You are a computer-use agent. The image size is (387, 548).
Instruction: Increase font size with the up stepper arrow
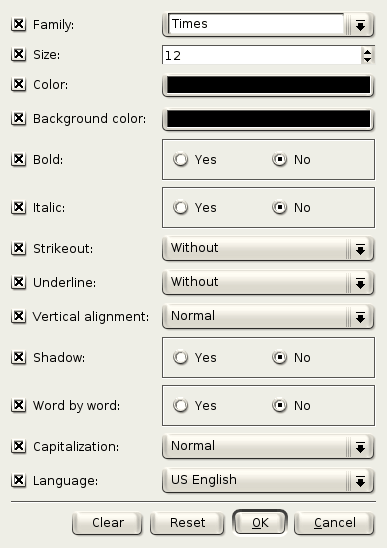(367, 51)
